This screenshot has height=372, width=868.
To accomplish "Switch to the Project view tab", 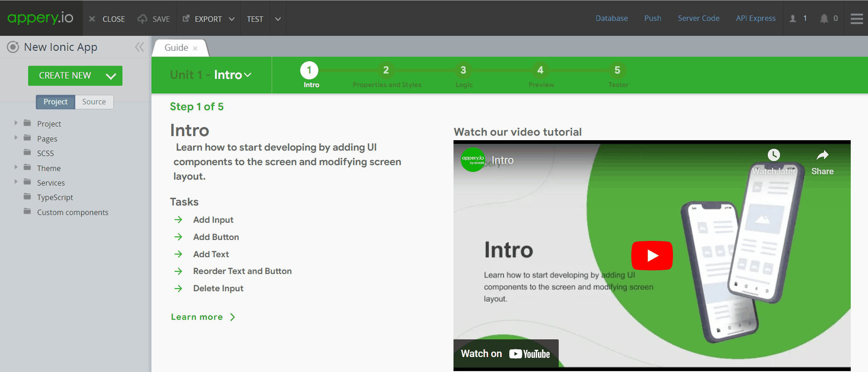I will pyautogui.click(x=55, y=102).
